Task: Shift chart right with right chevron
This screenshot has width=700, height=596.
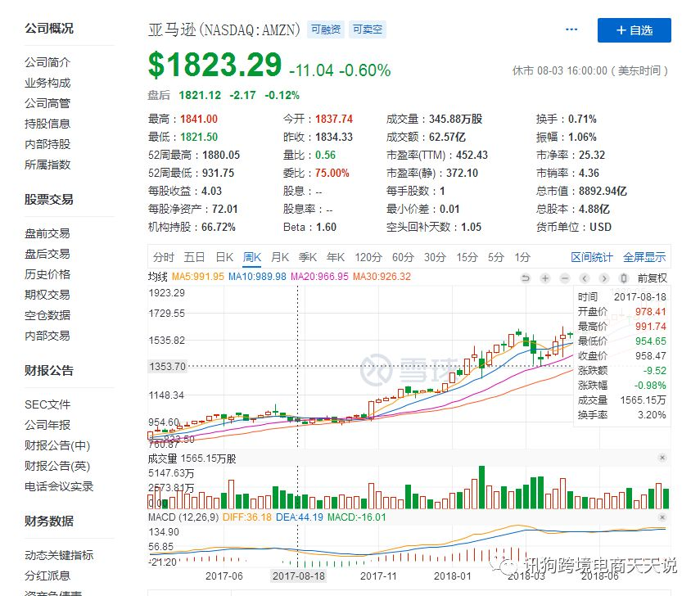Action: [x=604, y=278]
